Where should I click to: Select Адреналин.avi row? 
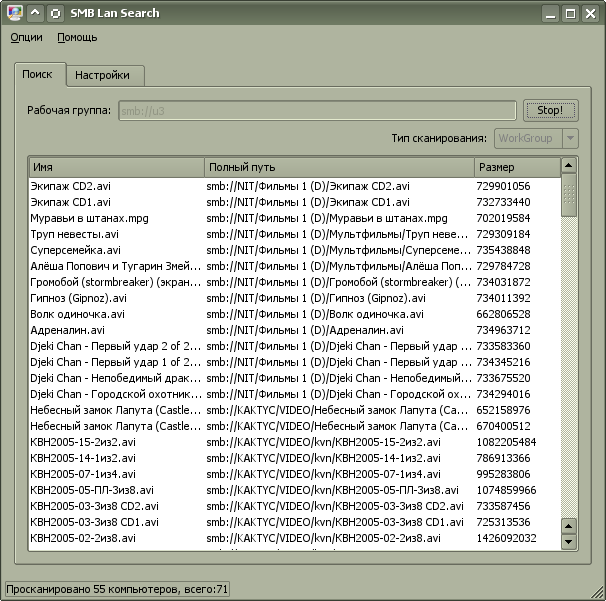pyautogui.click(x=294, y=330)
